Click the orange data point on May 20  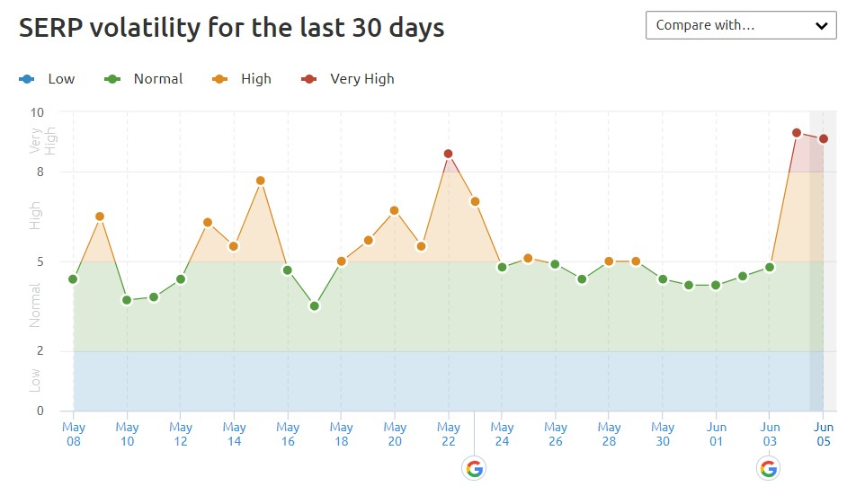pos(395,210)
